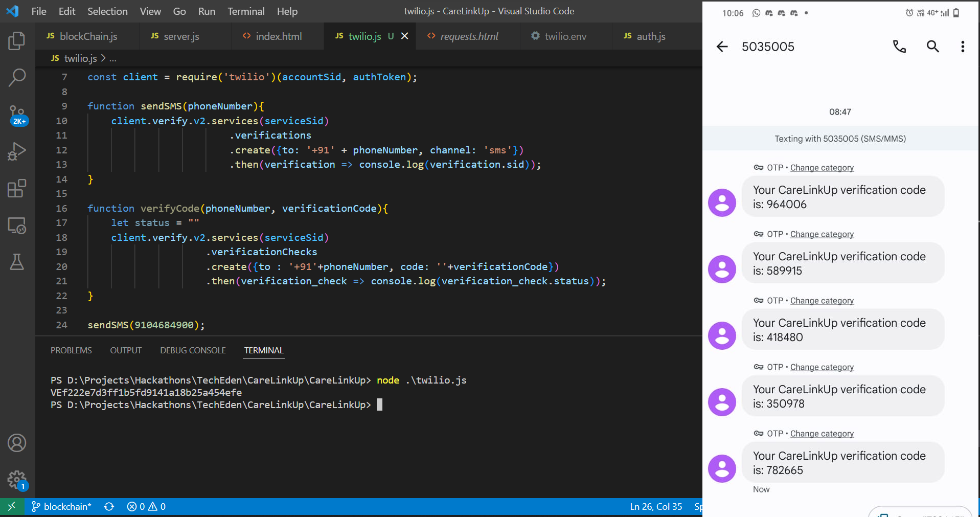The height and width of the screenshot is (517, 980).
Task: Click the sendSMS(9104684900) line in editor
Action: (x=146, y=325)
